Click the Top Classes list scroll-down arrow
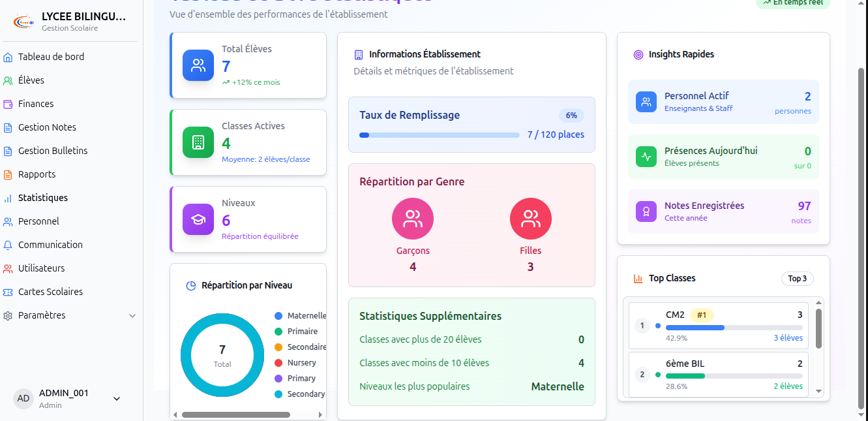 [x=819, y=392]
